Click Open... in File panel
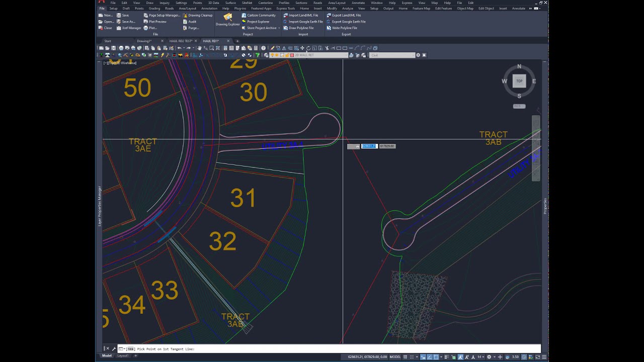 (x=107, y=22)
